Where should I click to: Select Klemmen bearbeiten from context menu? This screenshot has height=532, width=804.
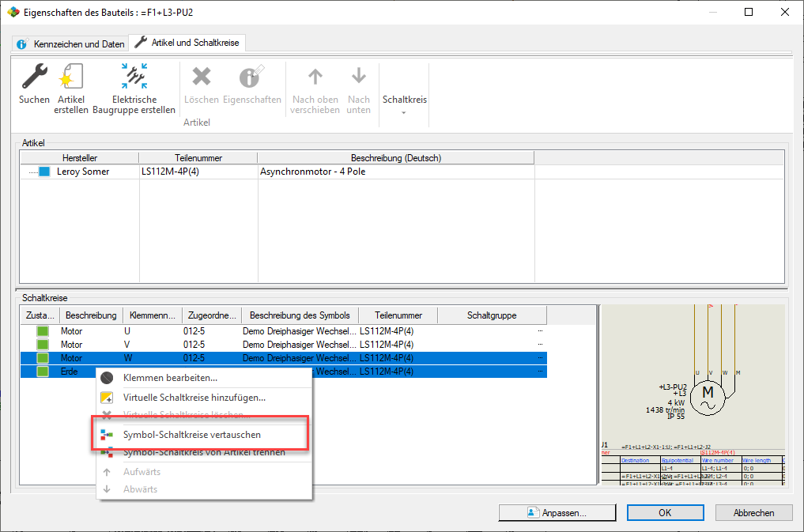(x=169, y=379)
